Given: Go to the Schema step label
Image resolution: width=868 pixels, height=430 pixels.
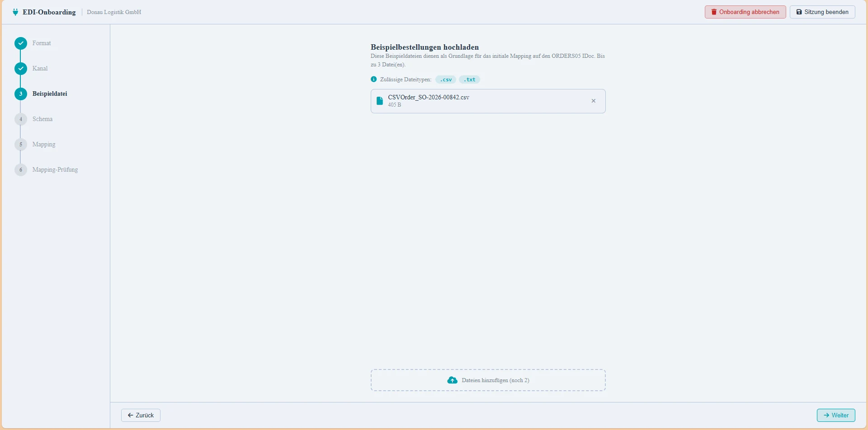Looking at the screenshot, I should (42, 119).
